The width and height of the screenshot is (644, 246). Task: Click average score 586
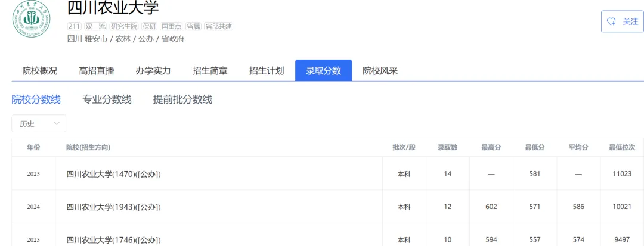pos(578,207)
